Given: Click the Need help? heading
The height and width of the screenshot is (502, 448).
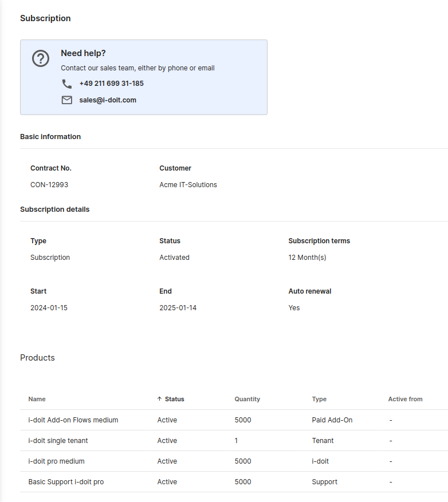Looking at the screenshot, I should point(83,53).
